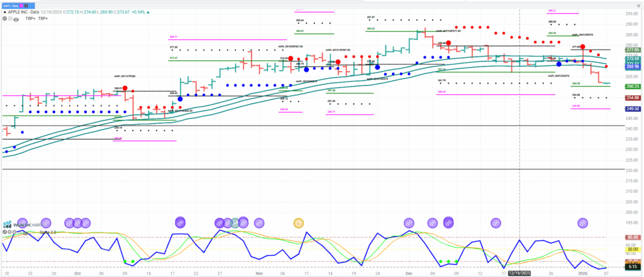
Task: Click the yellow 50.00 oscillator level label
Action: pyautogui.click(x=632, y=249)
